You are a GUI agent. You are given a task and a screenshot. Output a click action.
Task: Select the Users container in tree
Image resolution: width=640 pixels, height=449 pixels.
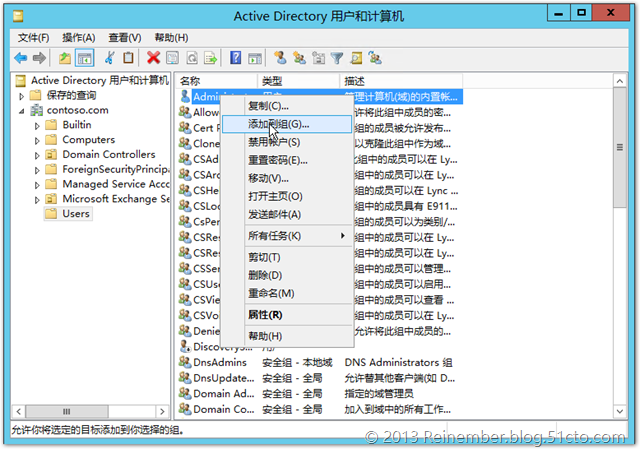point(76,213)
